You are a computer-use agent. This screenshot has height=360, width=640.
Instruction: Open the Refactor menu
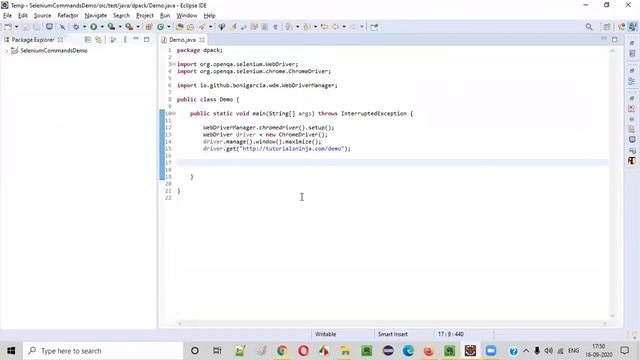point(68,16)
